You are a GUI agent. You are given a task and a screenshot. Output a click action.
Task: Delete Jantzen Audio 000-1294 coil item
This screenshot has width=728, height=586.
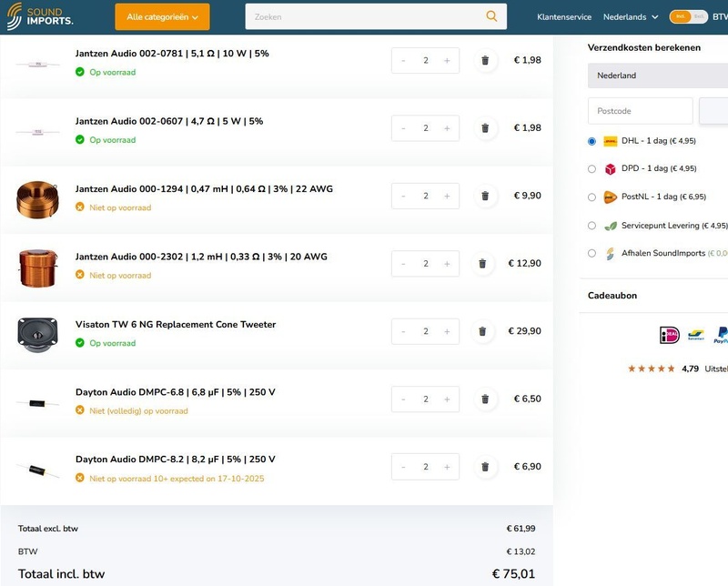pos(485,196)
